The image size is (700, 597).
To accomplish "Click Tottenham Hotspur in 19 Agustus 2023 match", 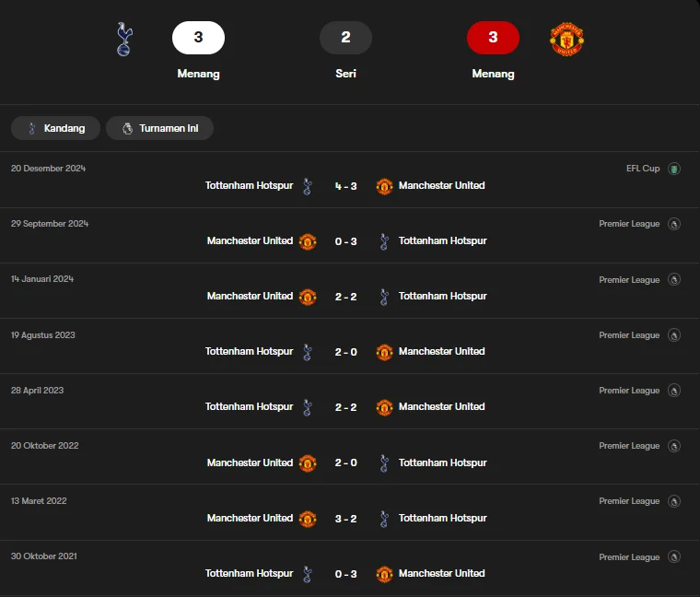I will coord(249,352).
